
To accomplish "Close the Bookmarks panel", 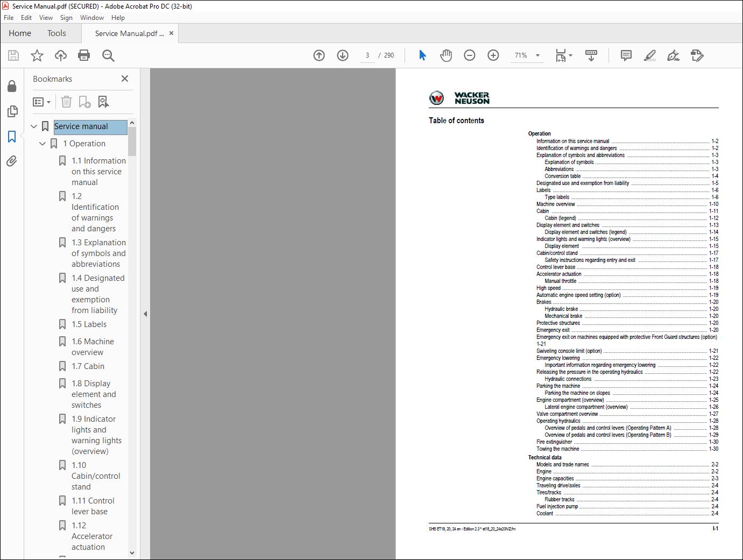I will tap(125, 79).
